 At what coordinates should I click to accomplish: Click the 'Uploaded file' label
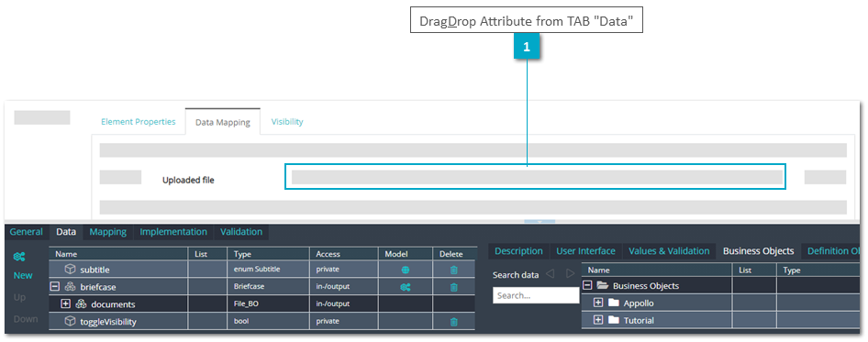point(188,180)
